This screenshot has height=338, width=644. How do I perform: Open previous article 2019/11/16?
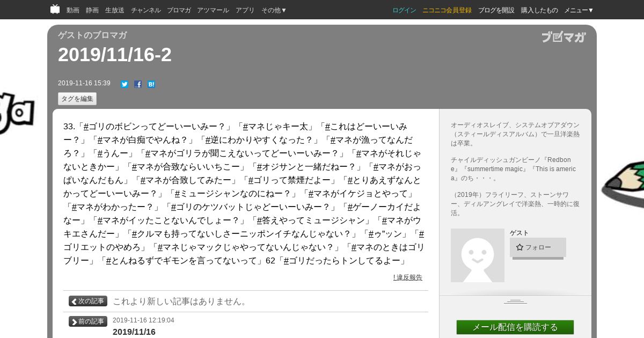click(x=134, y=332)
